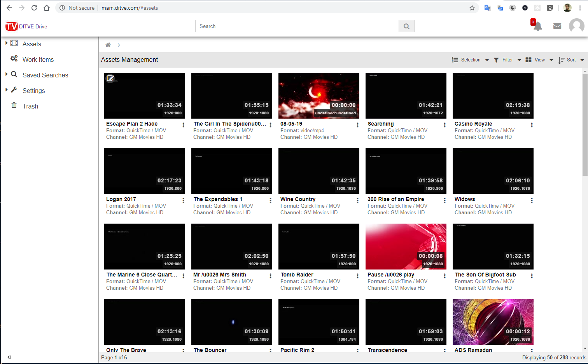Screen dimensions: 588x364
Task: Open the Pacific Rim 2 thumbnail
Action: [319, 322]
